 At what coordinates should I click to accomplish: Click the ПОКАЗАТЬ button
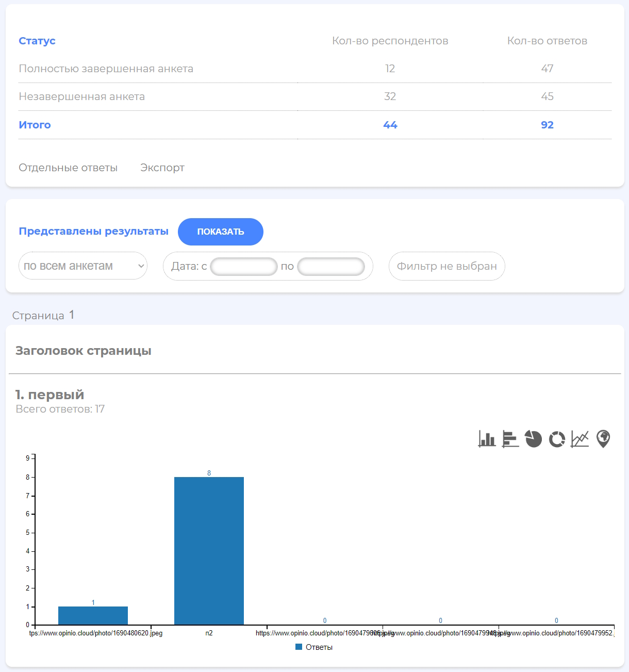coord(221,232)
